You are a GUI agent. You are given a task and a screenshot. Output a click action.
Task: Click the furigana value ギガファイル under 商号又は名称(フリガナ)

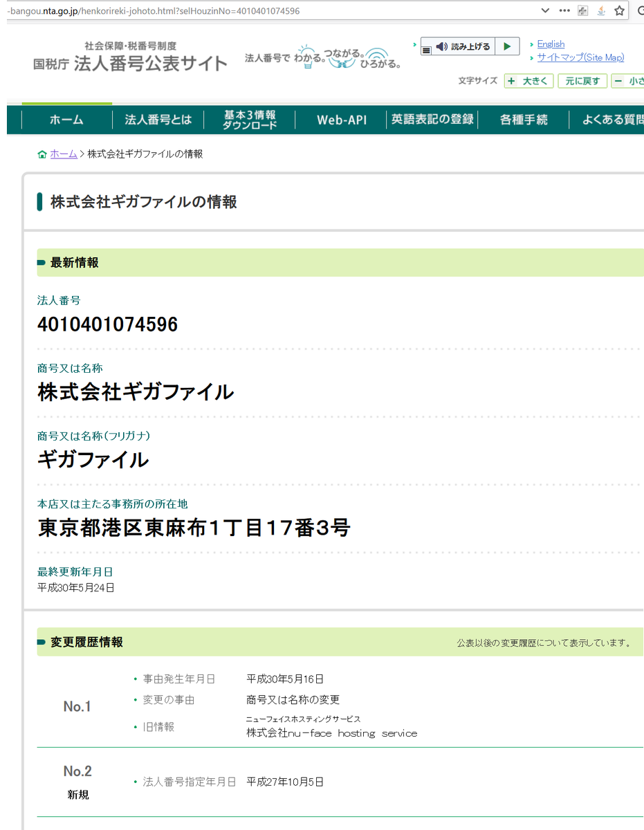click(93, 459)
